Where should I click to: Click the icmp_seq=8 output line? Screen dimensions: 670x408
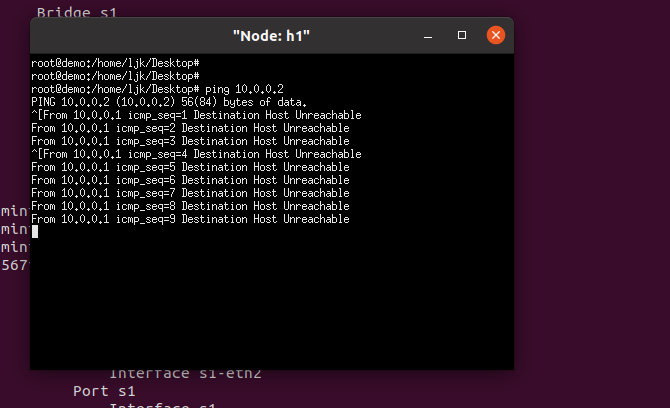(x=190, y=206)
